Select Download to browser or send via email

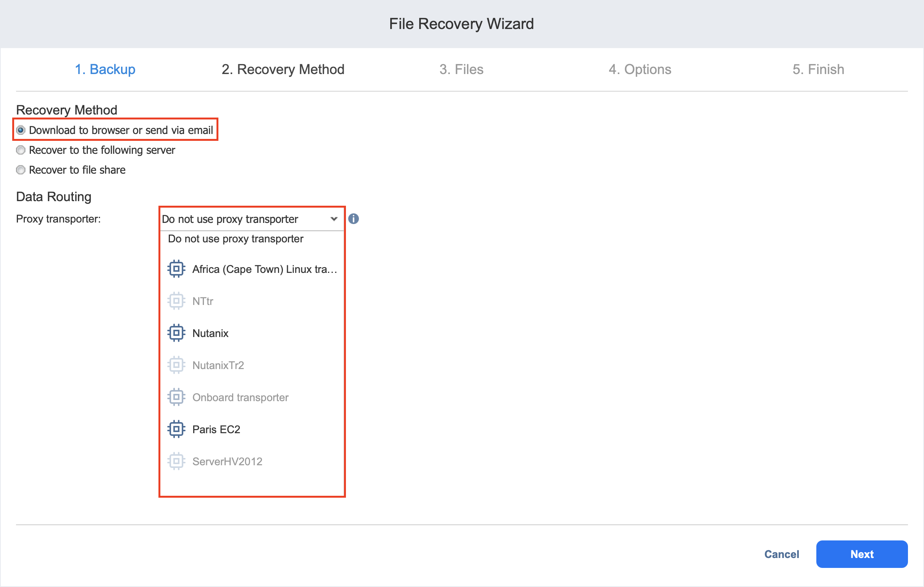pyautogui.click(x=21, y=130)
